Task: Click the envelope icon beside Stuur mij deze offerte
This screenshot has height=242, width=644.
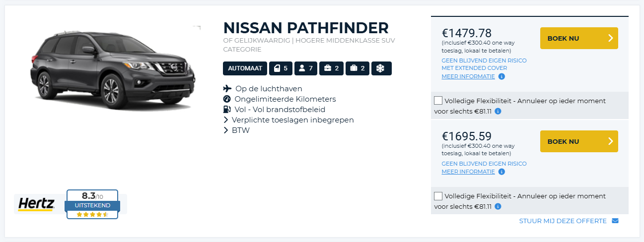Action: [615, 221]
